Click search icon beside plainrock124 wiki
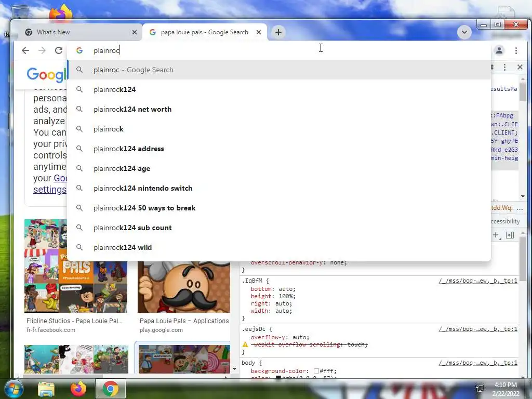The height and width of the screenshot is (399, 532). (79, 247)
